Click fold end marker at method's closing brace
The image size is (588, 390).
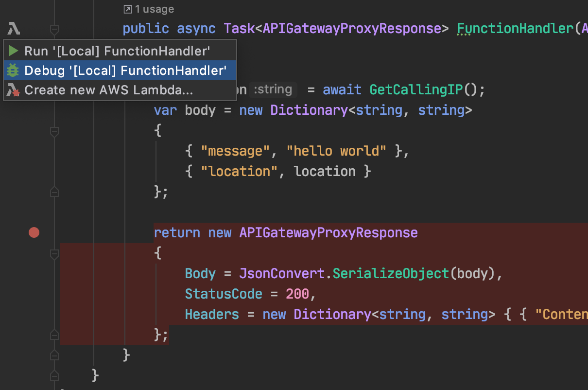tap(54, 355)
